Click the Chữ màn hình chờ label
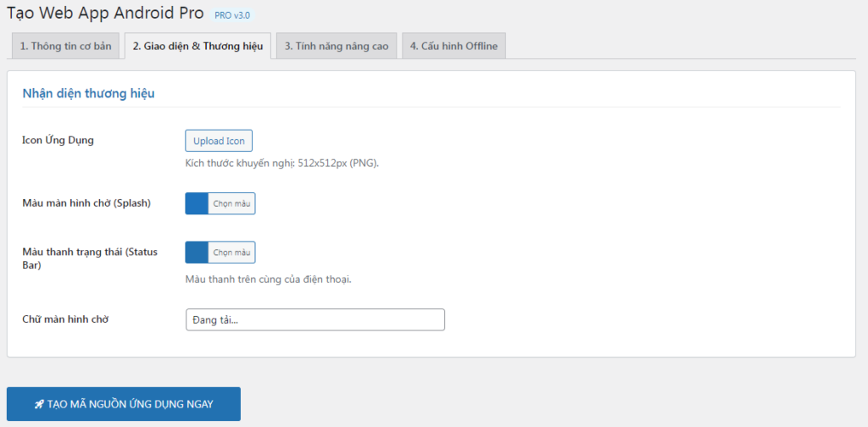This screenshot has width=868, height=427. pos(65,319)
